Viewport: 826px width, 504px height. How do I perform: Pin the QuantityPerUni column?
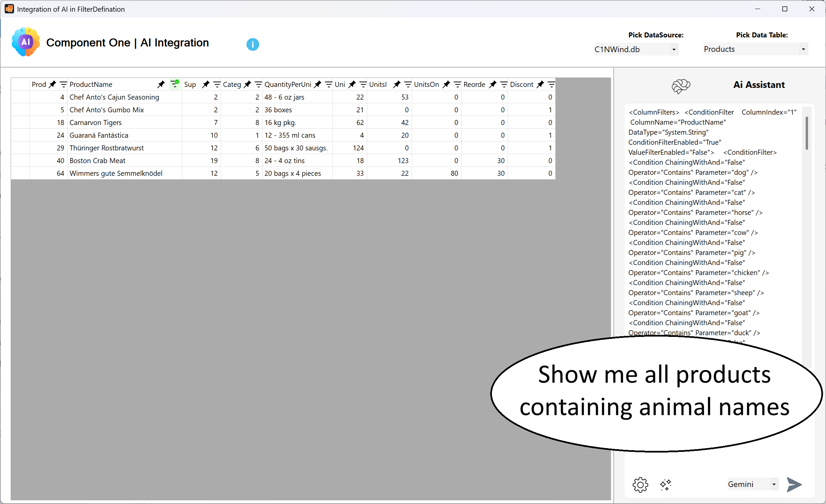[317, 85]
